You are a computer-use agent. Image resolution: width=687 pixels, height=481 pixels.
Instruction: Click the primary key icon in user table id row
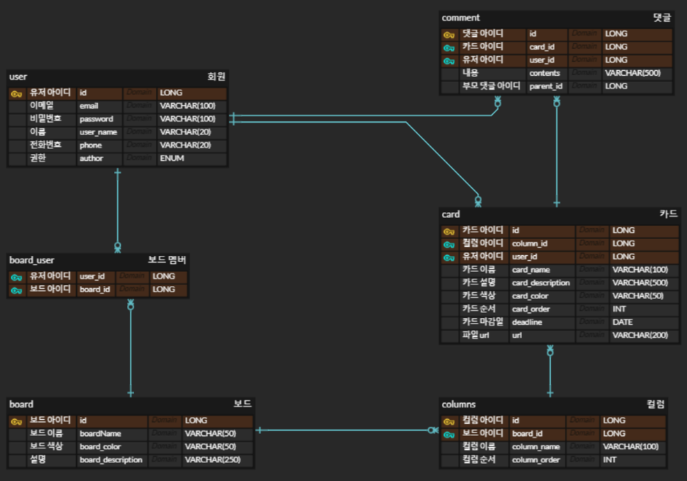[16, 94]
